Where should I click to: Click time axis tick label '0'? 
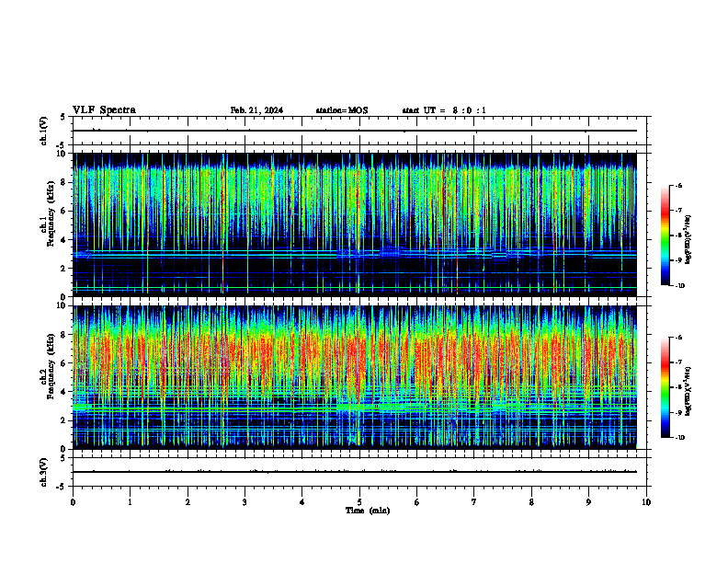73,502
